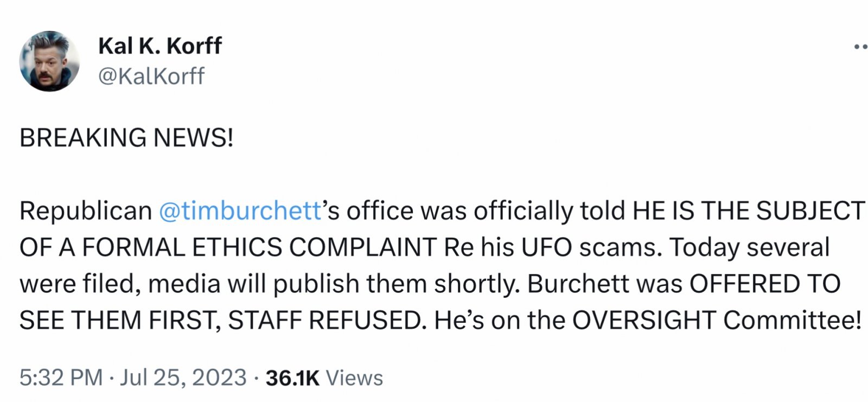The width and height of the screenshot is (868, 402).
Task: Click the 5:32 PM timestamp
Action: (61, 378)
